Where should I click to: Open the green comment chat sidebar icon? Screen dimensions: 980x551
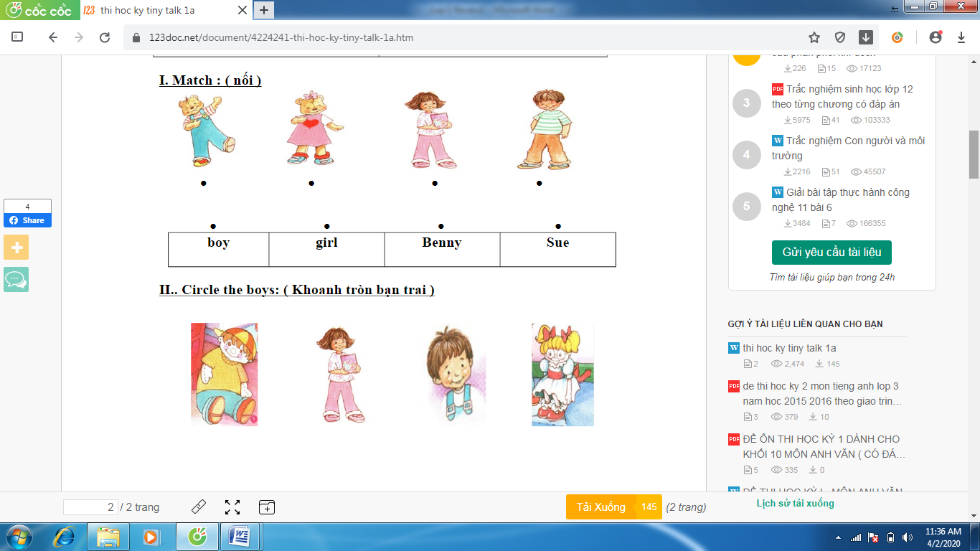[17, 279]
